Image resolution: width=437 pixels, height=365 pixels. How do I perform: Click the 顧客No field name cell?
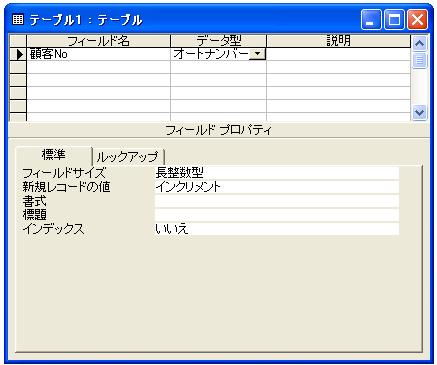pos(98,54)
